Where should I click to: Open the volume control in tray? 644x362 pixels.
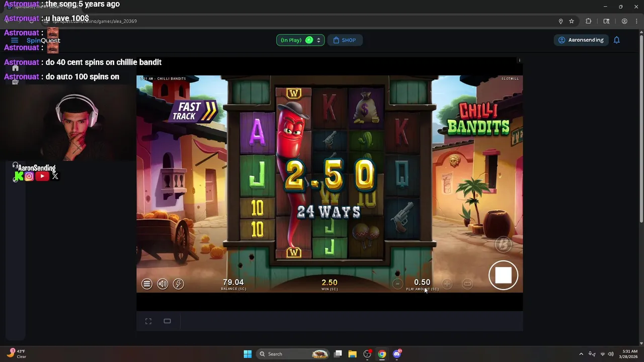click(611, 354)
